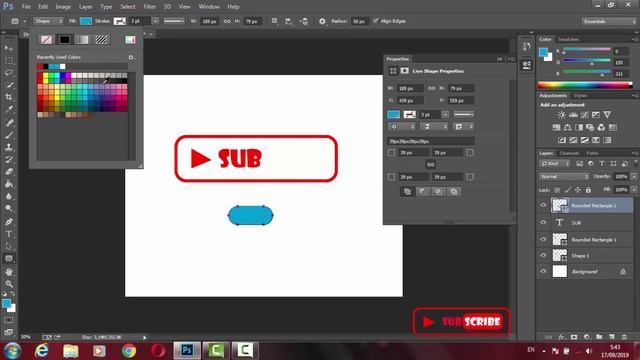The height and width of the screenshot is (360, 640).
Task: Select the Eraser tool
Action: tap(9, 172)
